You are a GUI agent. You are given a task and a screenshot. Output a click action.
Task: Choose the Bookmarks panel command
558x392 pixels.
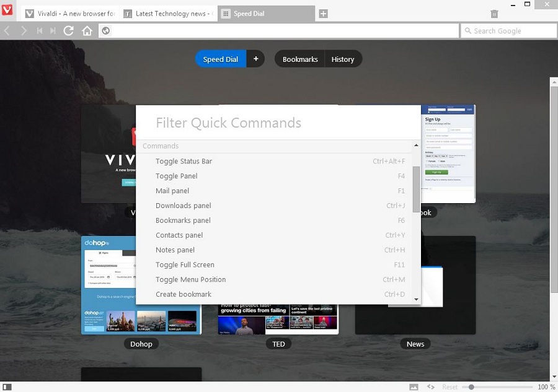click(273, 220)
